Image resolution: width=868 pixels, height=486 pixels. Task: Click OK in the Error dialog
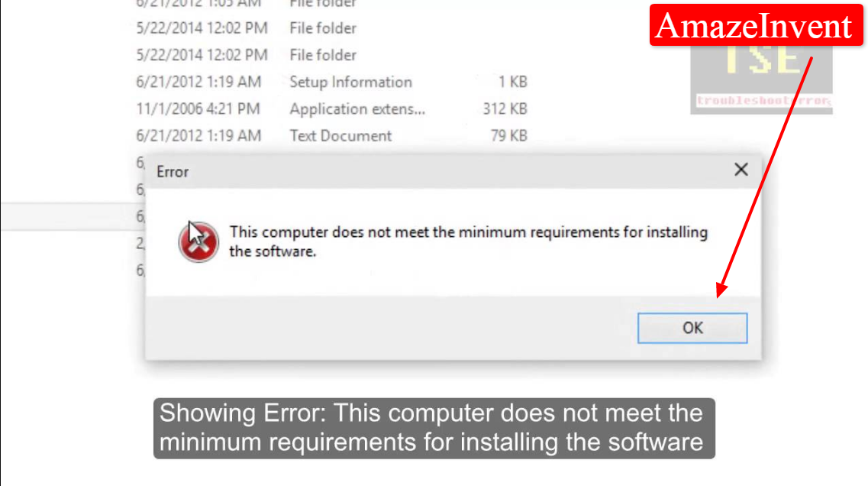coord(692,328)
